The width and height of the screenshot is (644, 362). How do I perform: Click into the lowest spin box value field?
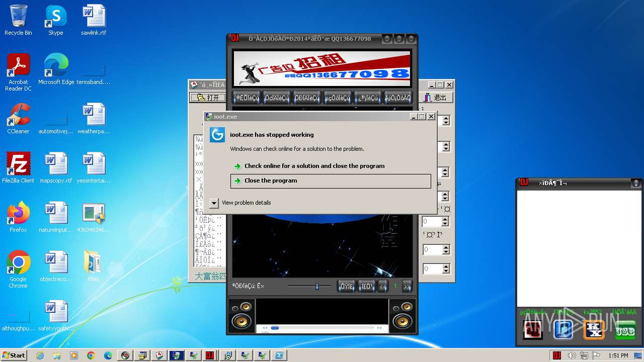coord(432,269)
